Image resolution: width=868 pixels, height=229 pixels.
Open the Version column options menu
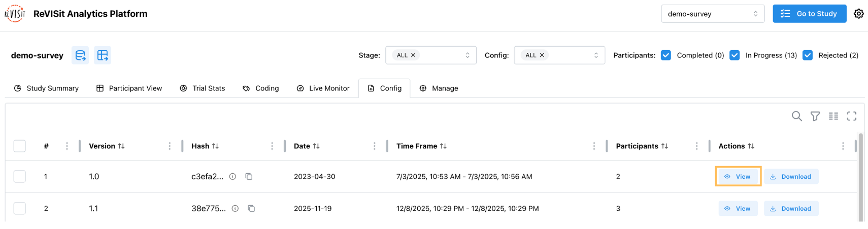pyautogui.click(x=170, y=146)
